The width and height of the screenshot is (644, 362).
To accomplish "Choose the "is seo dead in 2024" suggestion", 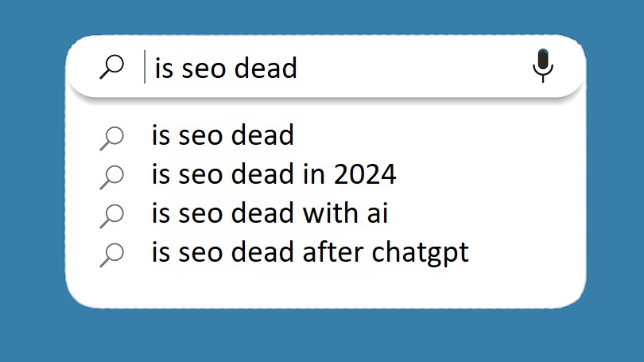I will (274, 174).
